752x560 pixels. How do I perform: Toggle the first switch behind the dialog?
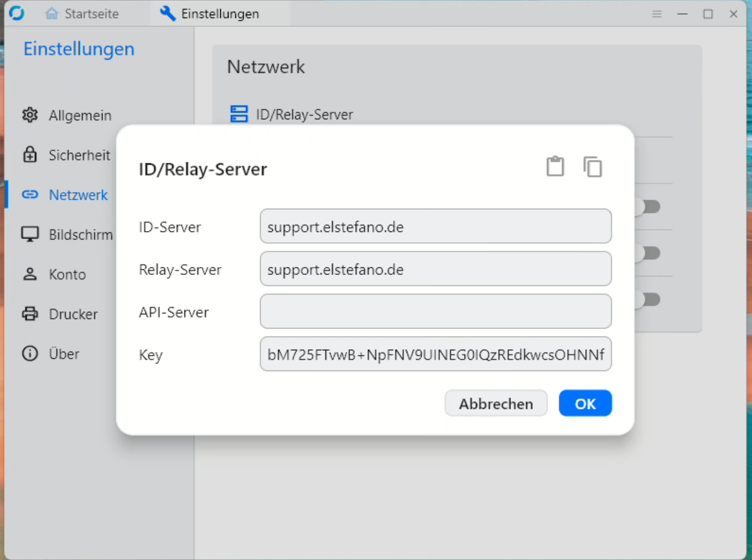[x=648, y=206]
